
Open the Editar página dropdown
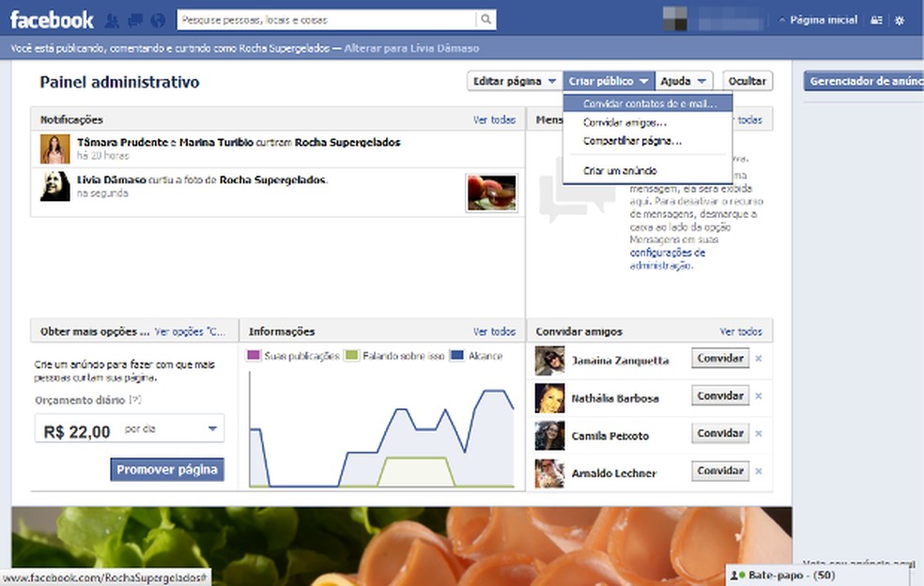coord(513,81)
